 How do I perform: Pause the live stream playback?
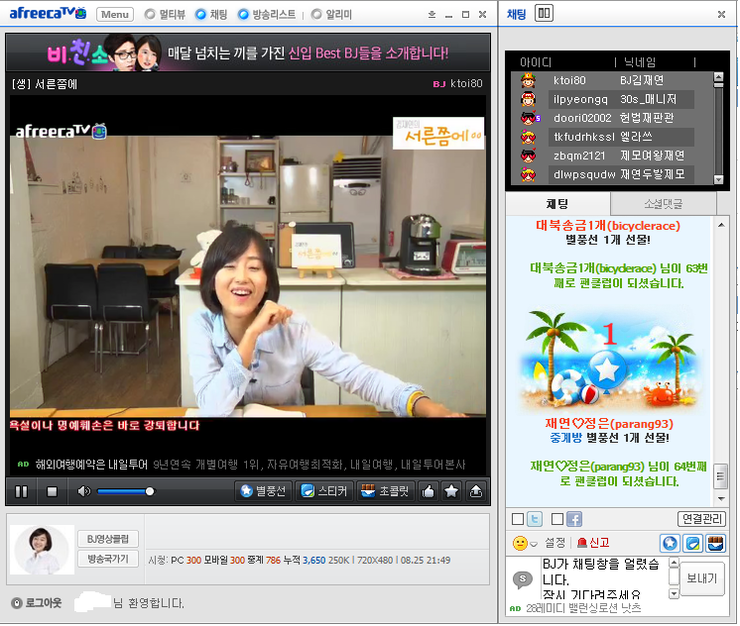(21, 491)
